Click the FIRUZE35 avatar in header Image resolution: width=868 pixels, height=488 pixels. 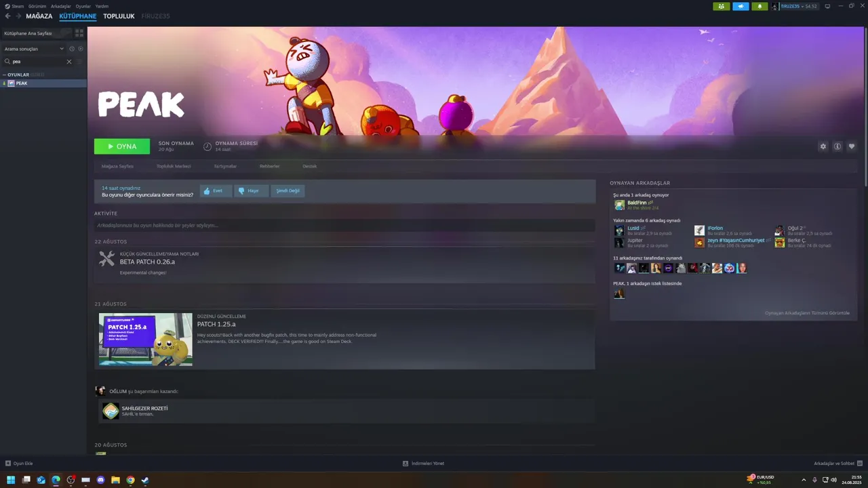775,6
